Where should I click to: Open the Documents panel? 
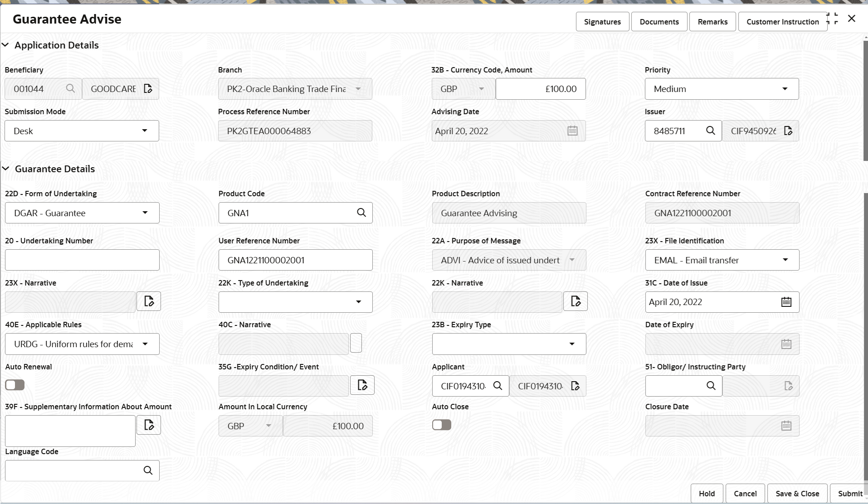click(659, 21)
